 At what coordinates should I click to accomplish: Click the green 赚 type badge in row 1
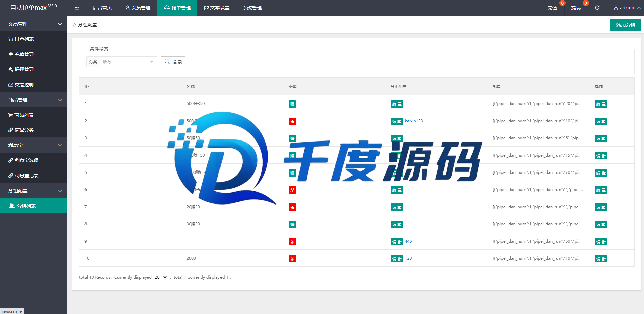(292, 104)
